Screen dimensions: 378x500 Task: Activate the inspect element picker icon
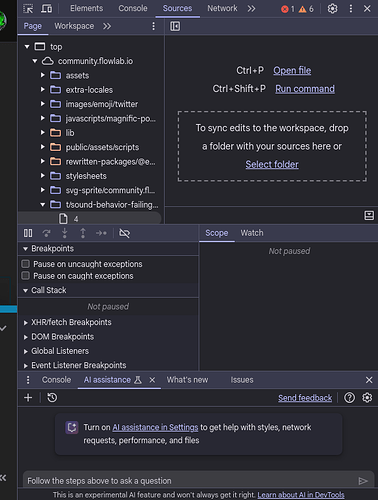(28, 8)
